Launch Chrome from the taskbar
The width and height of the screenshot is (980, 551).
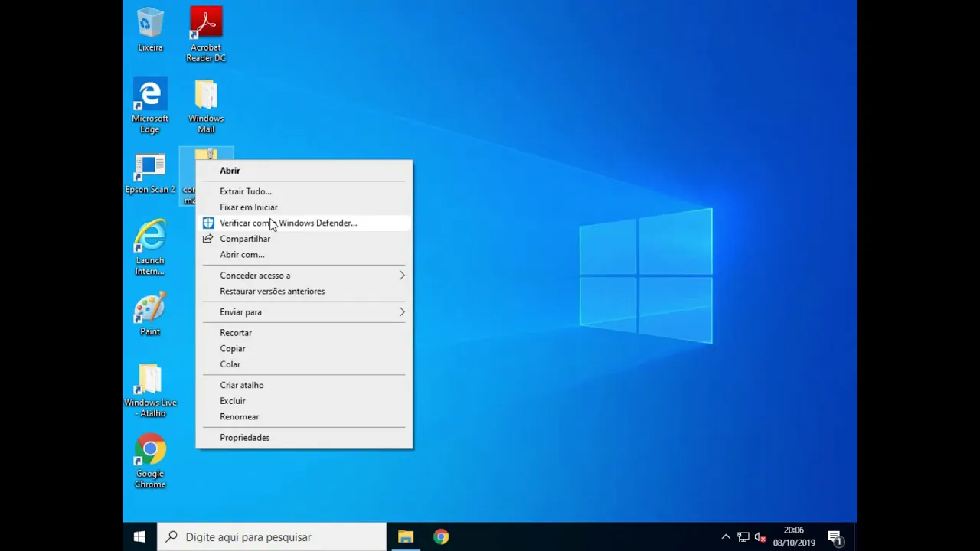[441, 537]
